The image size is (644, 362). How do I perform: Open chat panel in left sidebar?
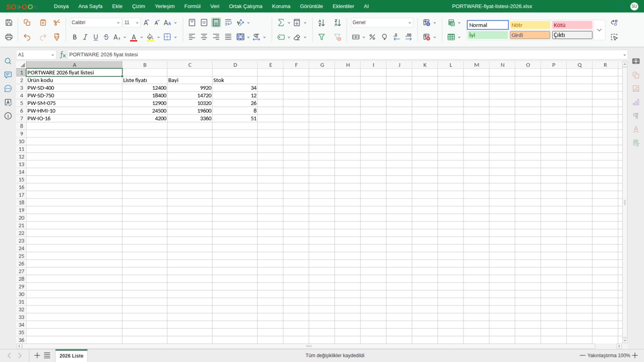tap(8, 88)
